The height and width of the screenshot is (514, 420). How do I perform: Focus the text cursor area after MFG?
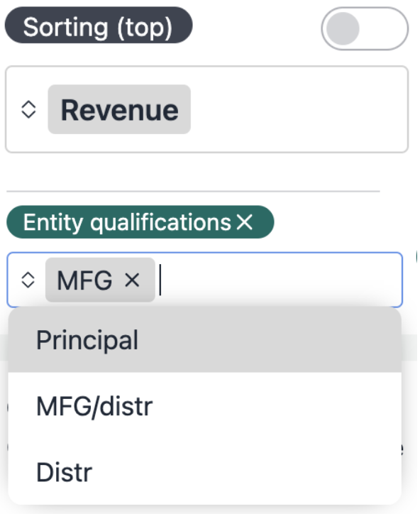click(x=160, y=280)
